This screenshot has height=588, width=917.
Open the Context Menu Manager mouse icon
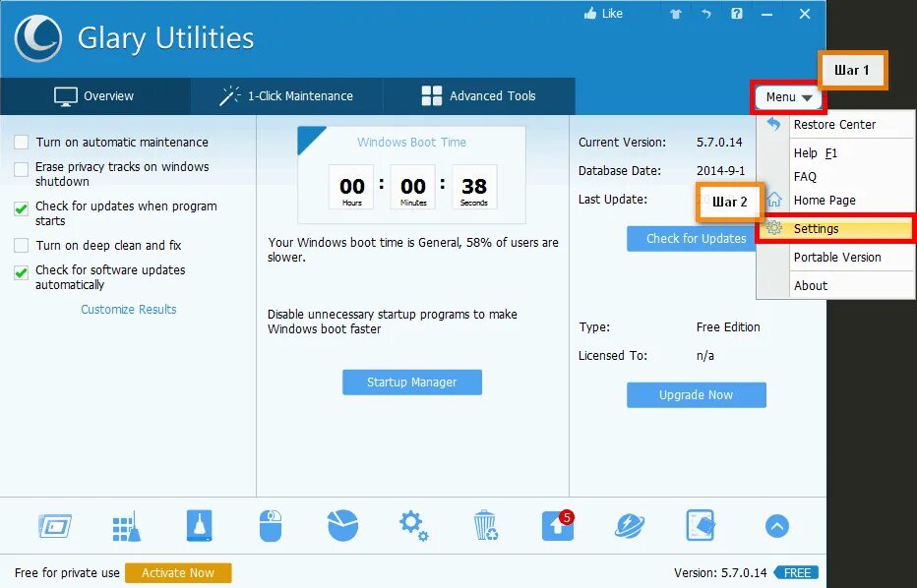pyautogui.click(x=271, y=525)
